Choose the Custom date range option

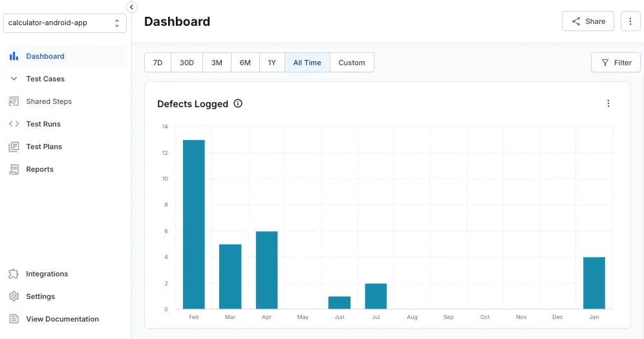pos(352,63)
